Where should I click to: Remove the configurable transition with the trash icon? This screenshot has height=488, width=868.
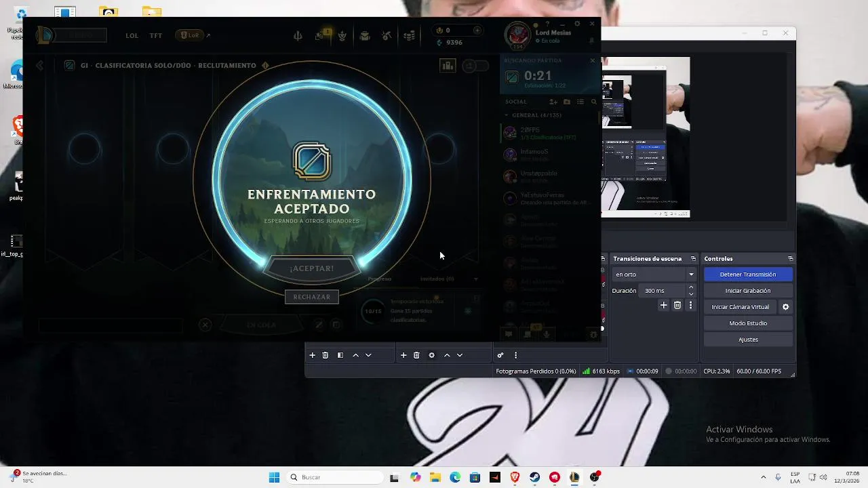click(677, 306)
